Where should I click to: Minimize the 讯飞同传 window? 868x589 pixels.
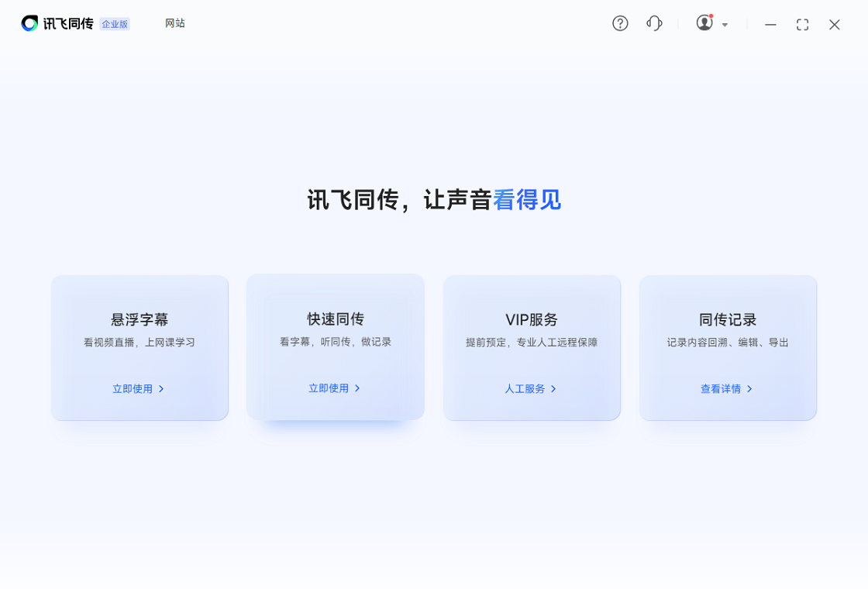point(770,24)
